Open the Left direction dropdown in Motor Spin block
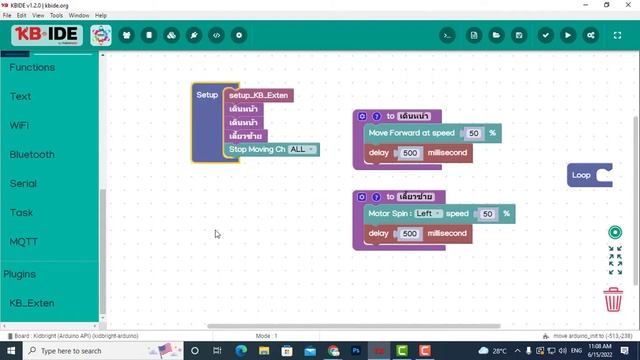This screenshot has height=360, width=640. pyautogui.click(x=428, y=213)
